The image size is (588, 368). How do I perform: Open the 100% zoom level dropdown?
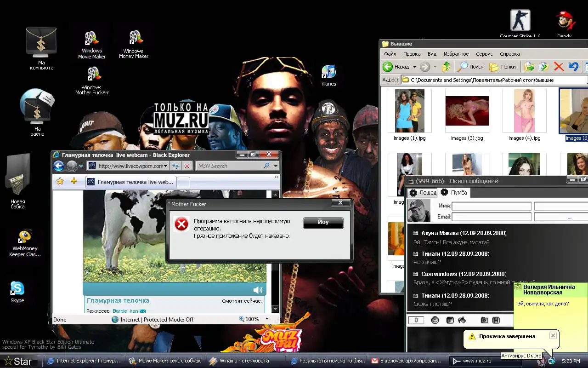pyautogui.click(x=263, y=319)
